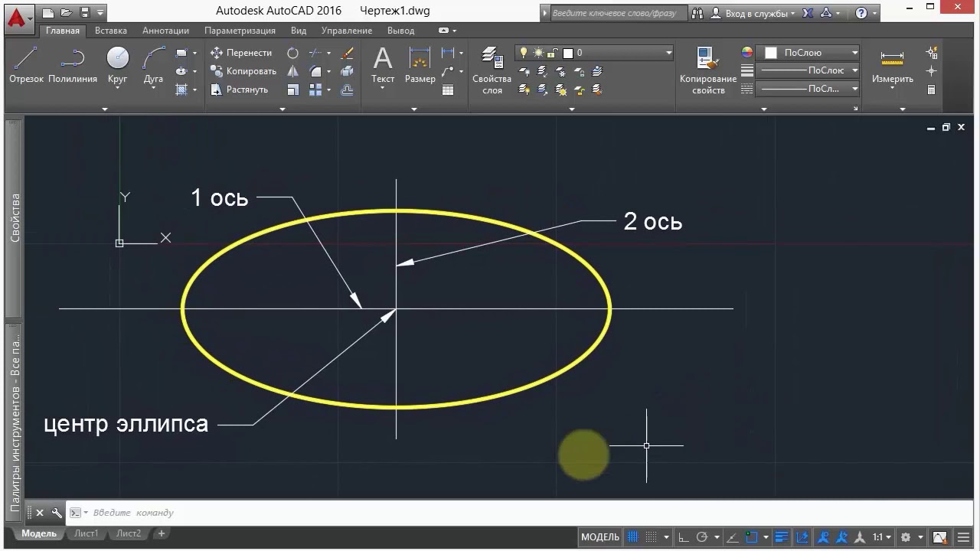Select the Полилиния polyline tool
This screenshot has height=551, width=980.
pyautogui.click(x=73, y=65)
